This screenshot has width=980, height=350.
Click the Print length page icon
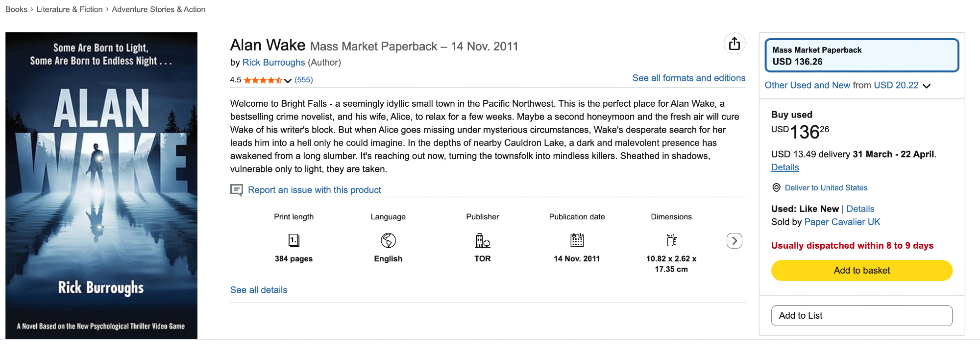(x=294, y=240)
